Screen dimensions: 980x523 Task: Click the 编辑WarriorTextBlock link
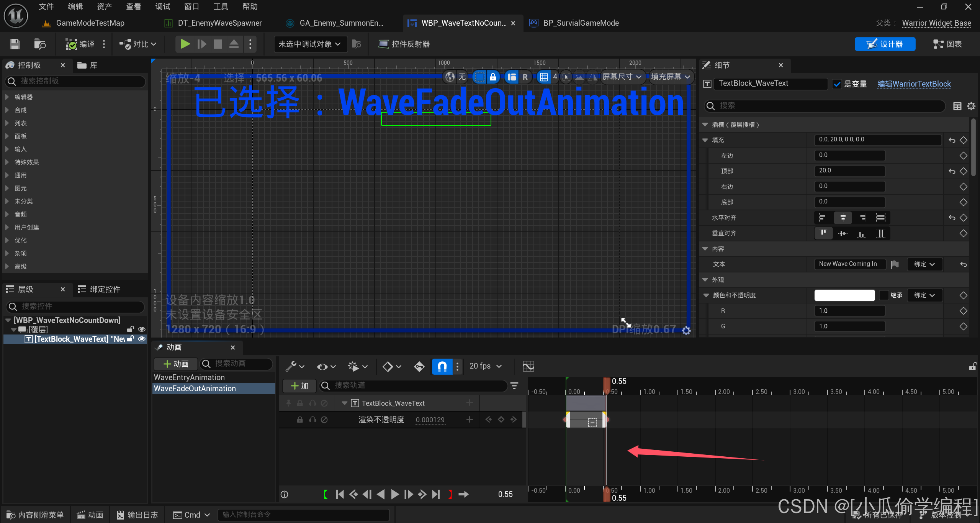pos(914,84)
